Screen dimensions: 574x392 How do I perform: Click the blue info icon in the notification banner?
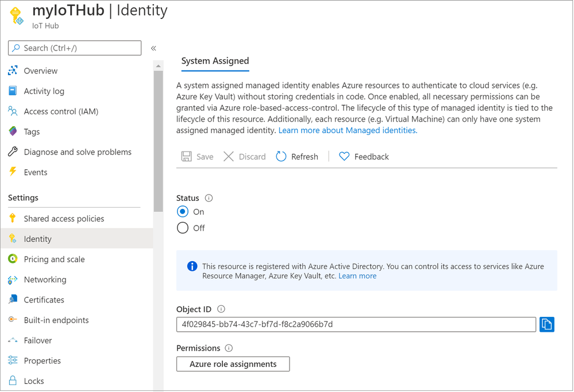192,266
